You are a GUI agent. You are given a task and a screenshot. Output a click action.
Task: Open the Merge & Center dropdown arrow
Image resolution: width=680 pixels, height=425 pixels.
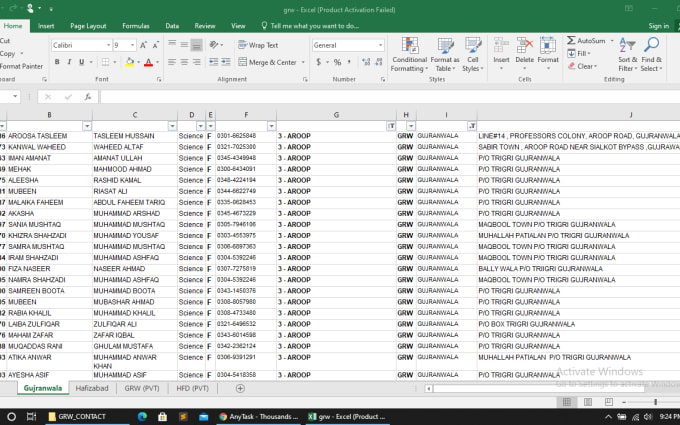point(303,62)
